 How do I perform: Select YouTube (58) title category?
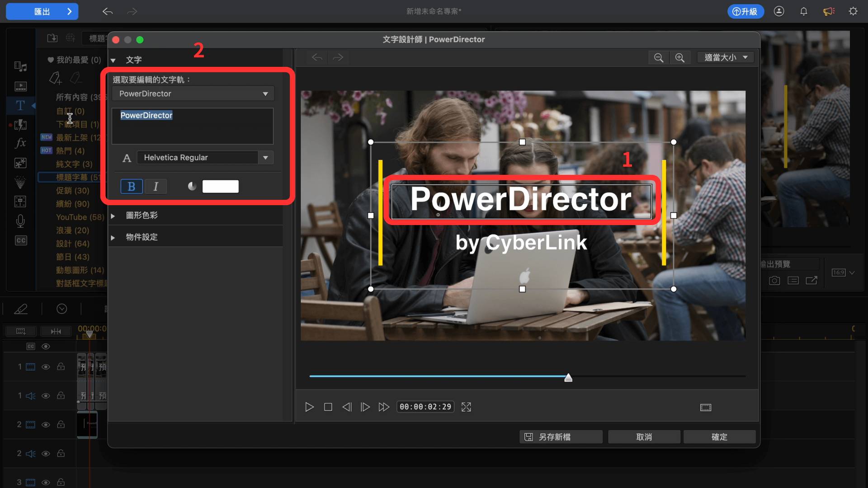(80, 217)
